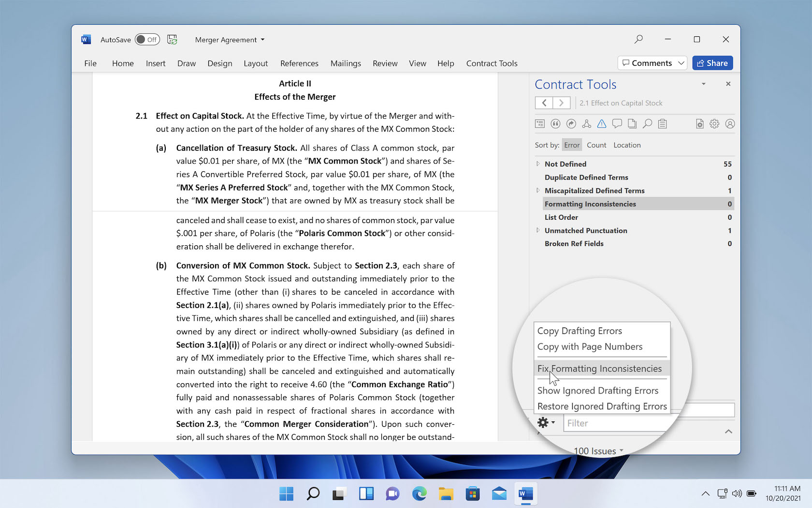Open Contract Tools settings gear icon
The height and width of the screenshot is (508, 812).
pyautogui.click(x=714, y=124)
